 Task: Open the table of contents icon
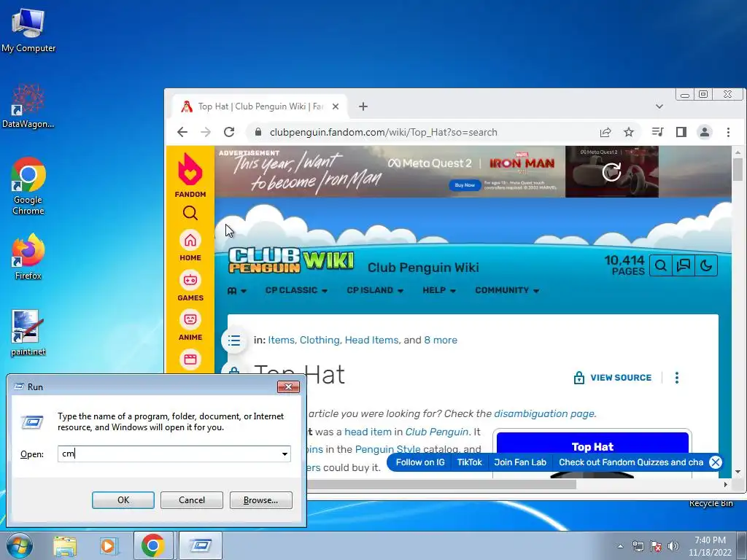tap(234, 340)
